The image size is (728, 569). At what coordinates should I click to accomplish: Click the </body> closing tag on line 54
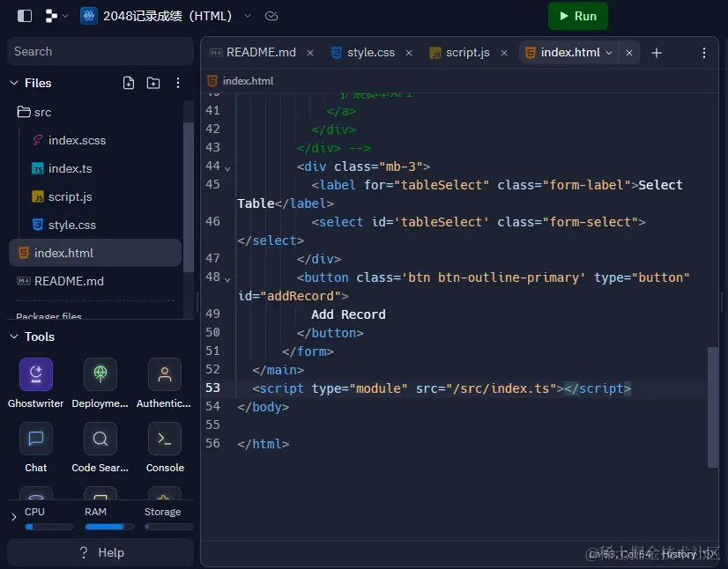point(264,407)
